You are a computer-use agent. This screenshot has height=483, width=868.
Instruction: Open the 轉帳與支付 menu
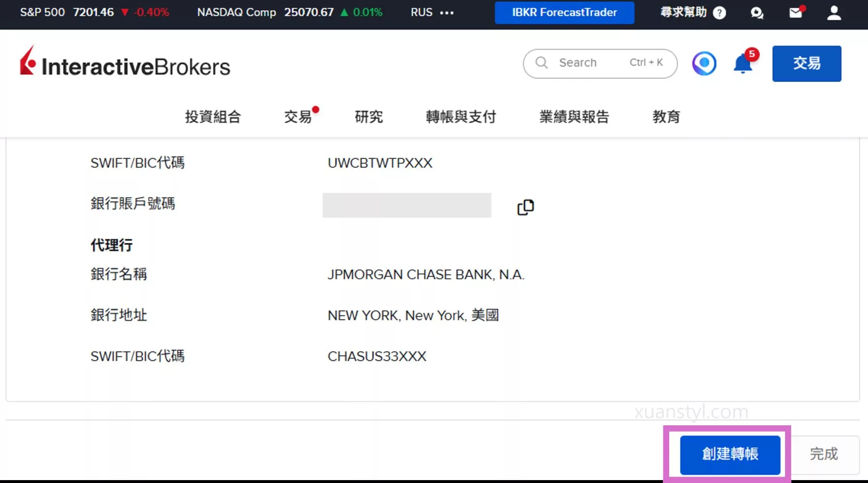[x=461, y=116]
